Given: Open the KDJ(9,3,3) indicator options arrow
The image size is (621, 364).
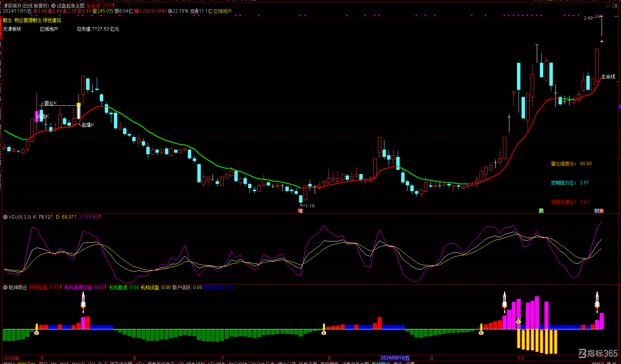Looking at the screenshot, I should (5, 217).
